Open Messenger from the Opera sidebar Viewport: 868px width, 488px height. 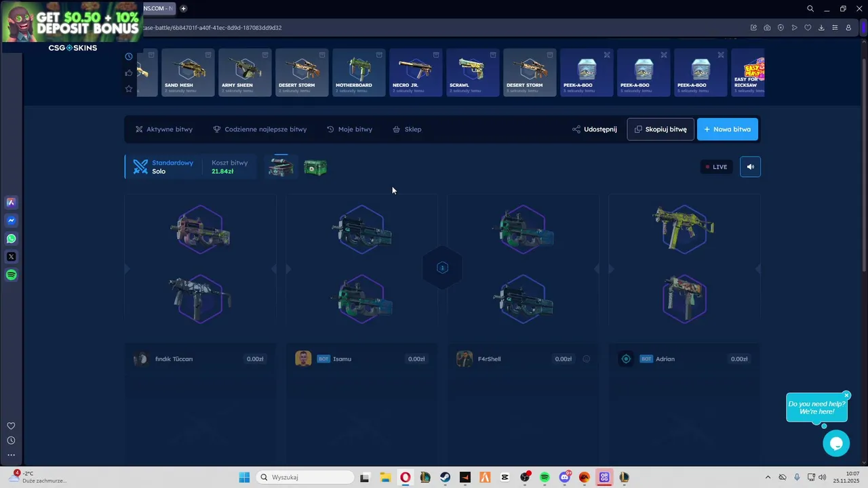click(11, 220)
